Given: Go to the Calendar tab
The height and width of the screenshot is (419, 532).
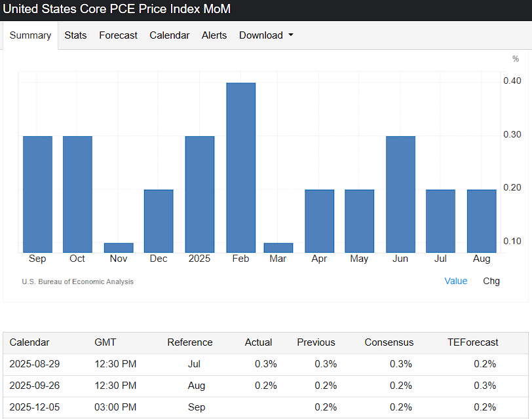Looking at the screenshot, I should point(169,35).
